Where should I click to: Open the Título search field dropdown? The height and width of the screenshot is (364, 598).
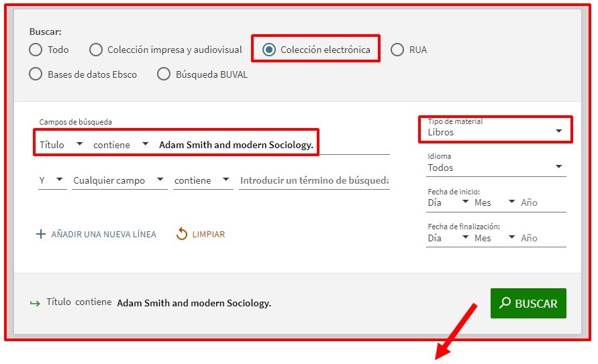click(x=61, y=144)
